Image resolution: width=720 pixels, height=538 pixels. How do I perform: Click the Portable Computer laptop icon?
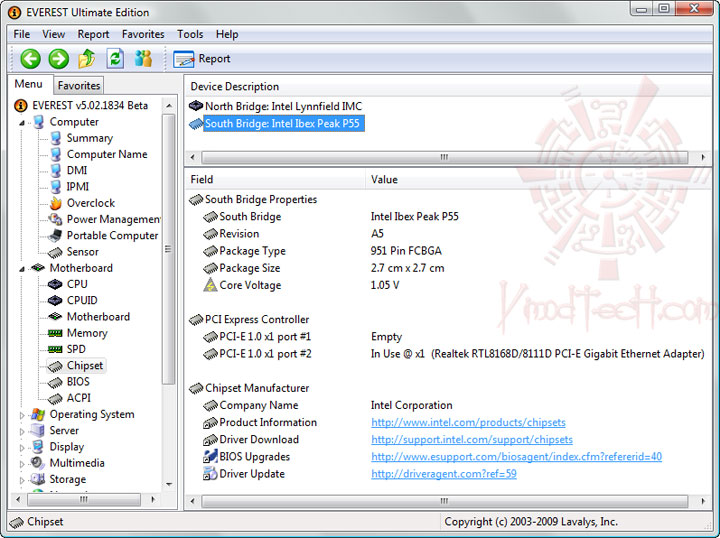tap(56, 235)
